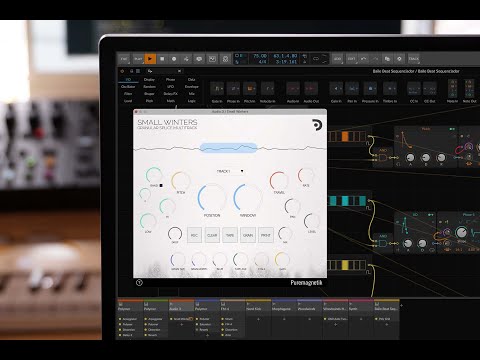Add a device on the Morphagene track
This screenshot has width=480, height=360.
click(284, 319)
